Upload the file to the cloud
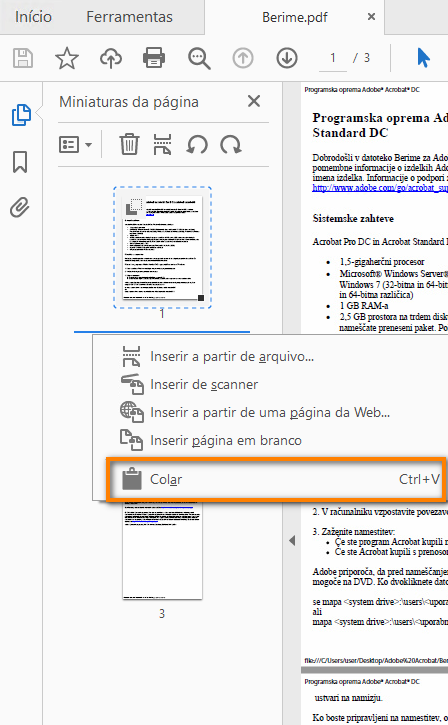448x725 pixels. point(111,58)
